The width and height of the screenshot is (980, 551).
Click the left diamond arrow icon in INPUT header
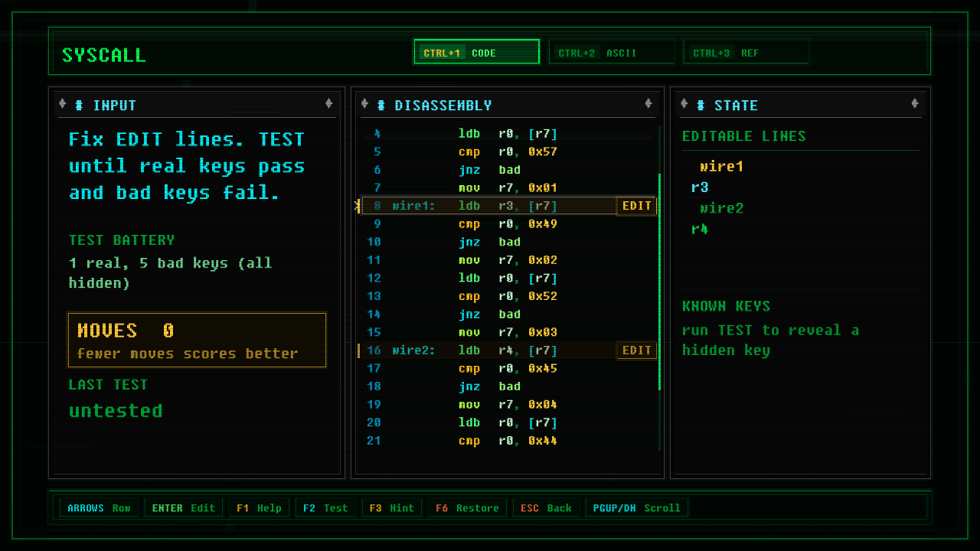point(63,104)
